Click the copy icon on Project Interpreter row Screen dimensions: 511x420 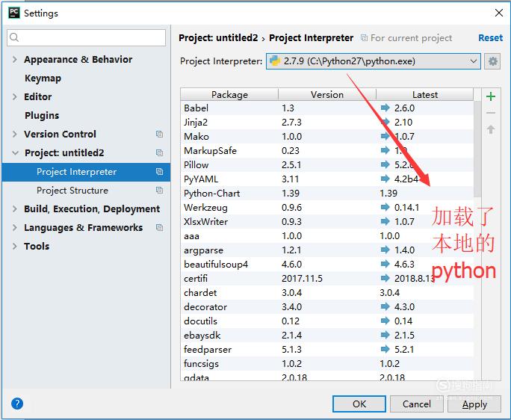tap(159, 172)
